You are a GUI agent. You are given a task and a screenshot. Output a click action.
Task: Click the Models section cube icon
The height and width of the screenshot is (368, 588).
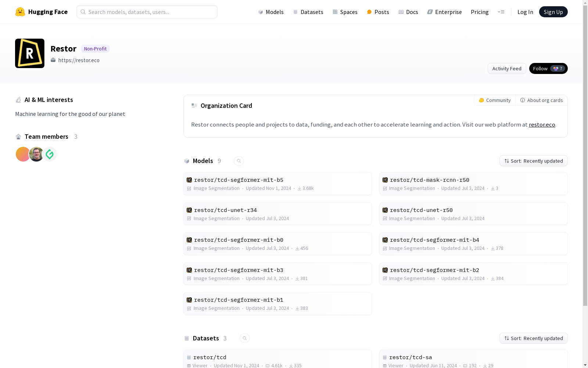187,161
